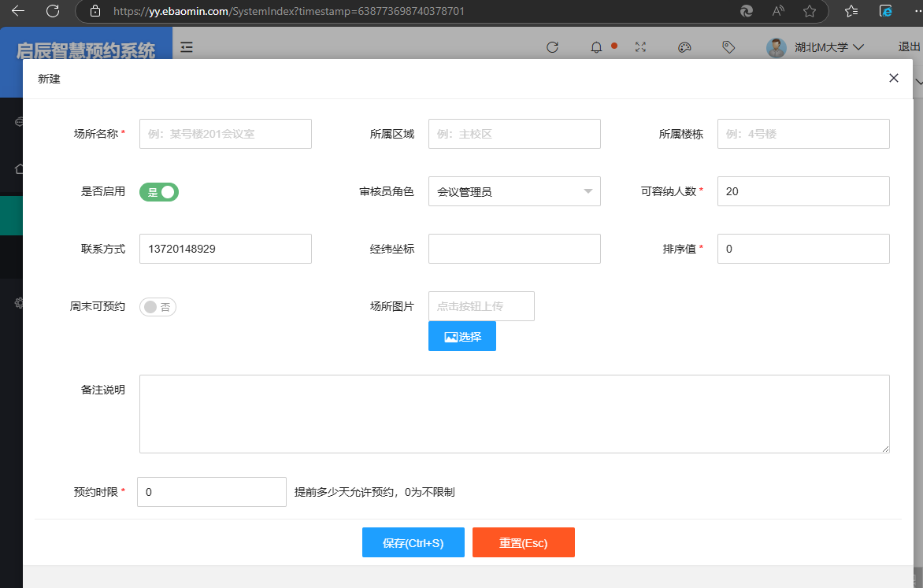Disable the 是否启用 switch
Image resolution: width=923 pixels, height=588 pixels.
coord(159,192)
